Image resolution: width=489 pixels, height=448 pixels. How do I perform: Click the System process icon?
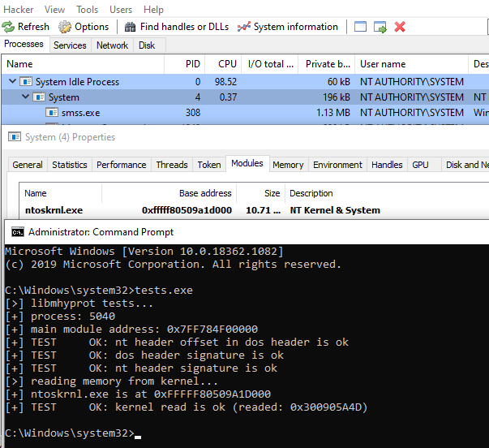point(39,97)
